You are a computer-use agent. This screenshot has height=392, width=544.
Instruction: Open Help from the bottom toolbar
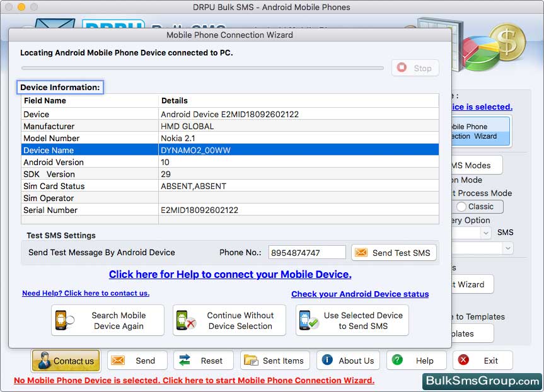[x=416, y=360]
